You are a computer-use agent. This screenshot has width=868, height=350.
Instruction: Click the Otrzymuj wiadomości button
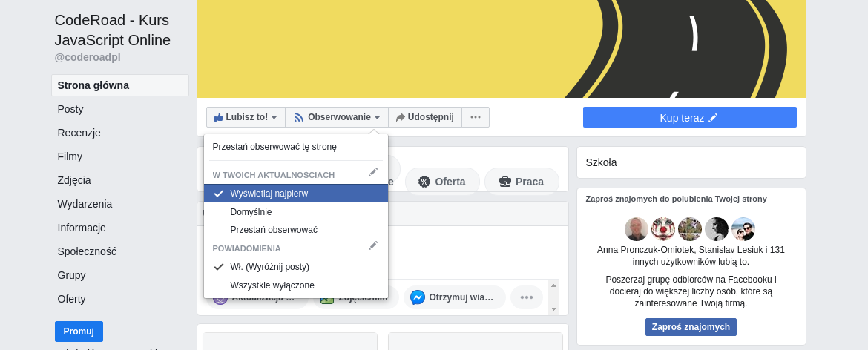pyautogui.click(x=455, y=297)
